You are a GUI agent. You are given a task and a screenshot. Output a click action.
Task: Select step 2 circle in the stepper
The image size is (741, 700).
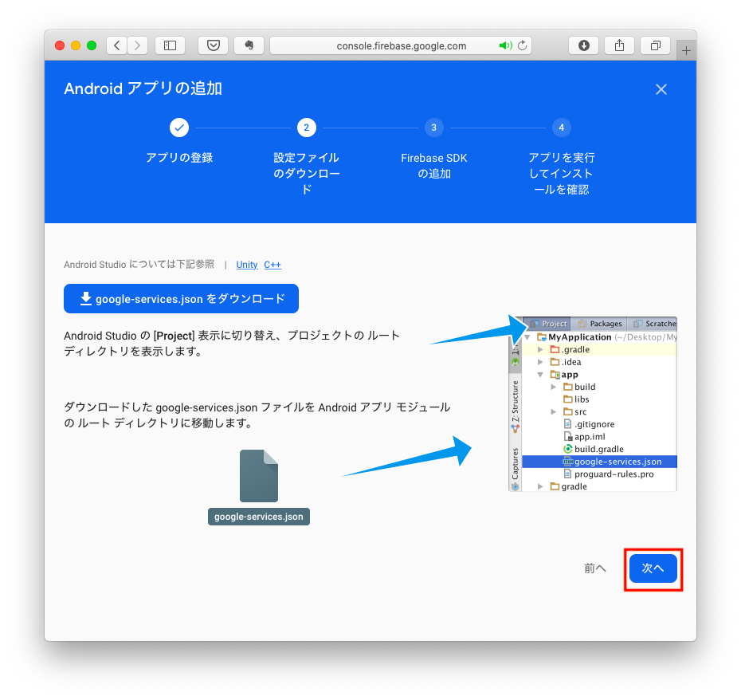(x=307, y=128)
